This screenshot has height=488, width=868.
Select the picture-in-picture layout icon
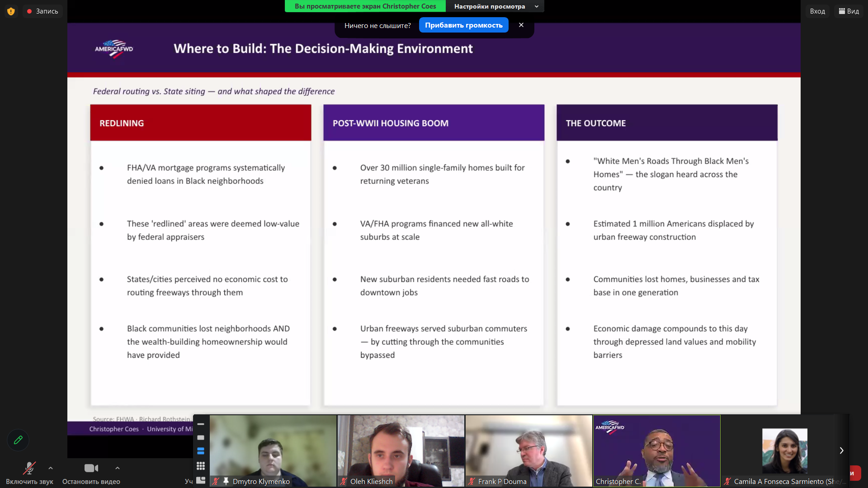[201, 480]
